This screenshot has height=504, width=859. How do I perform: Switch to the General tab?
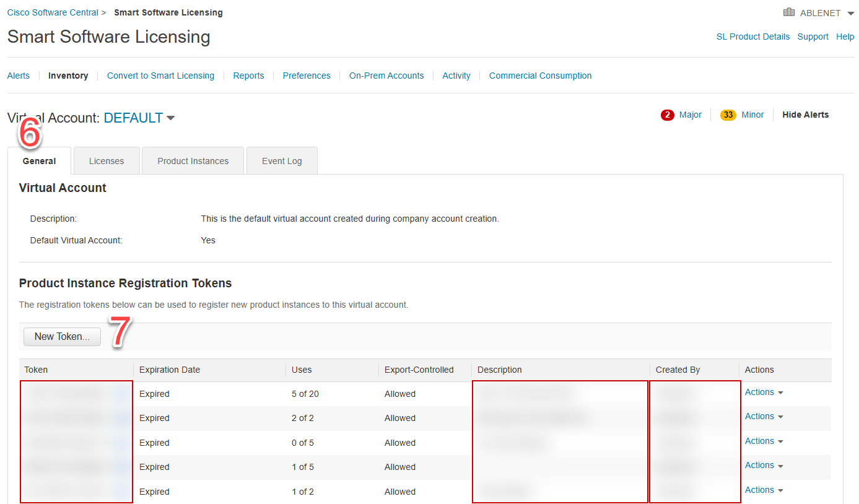point(39,161)
